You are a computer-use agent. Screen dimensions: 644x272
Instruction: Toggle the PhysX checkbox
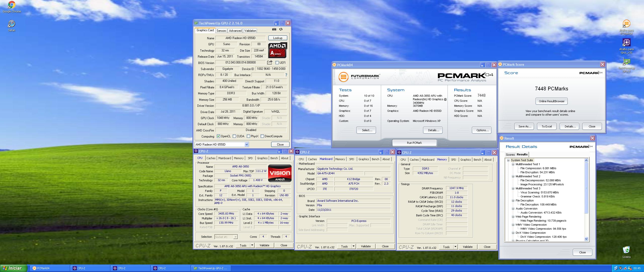click(248, 136)
